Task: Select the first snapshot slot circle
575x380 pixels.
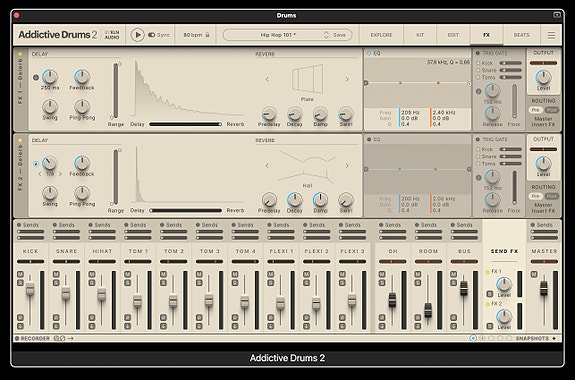Action: (x=473, y=338)
